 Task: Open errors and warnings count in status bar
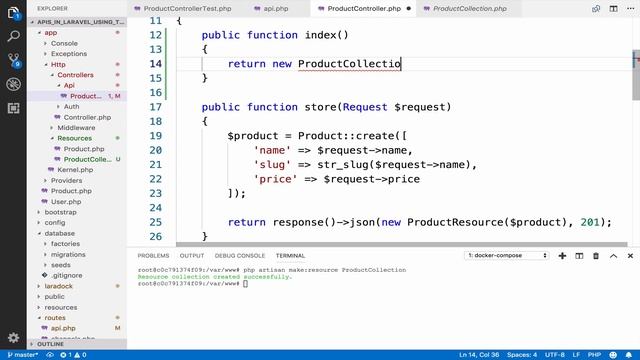[x=73, y=355]
